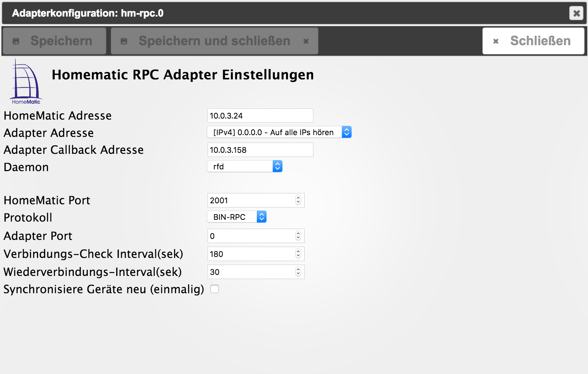Open the Adapter Adresse dropdown
The width and height of the screenshot is (588, 374).
(x=279, y=132)
